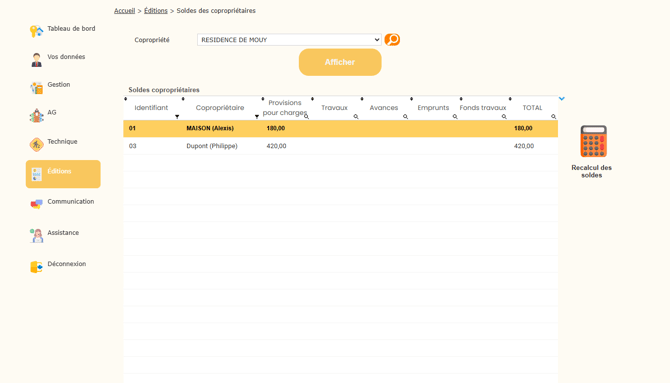Image resolution: width=670 pixels, height=383 pixels.
Task: Click the Éditions document icon
Action: (37, 174)
